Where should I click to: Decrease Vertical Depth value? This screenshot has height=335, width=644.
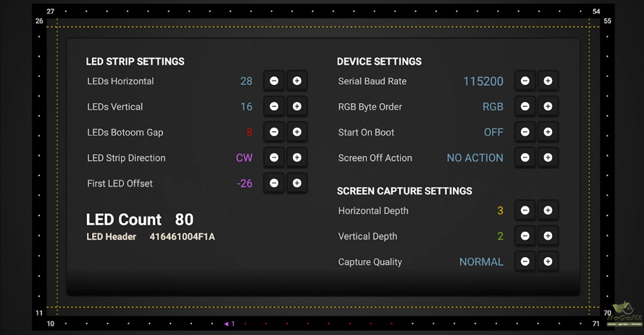tap(525, 236)
